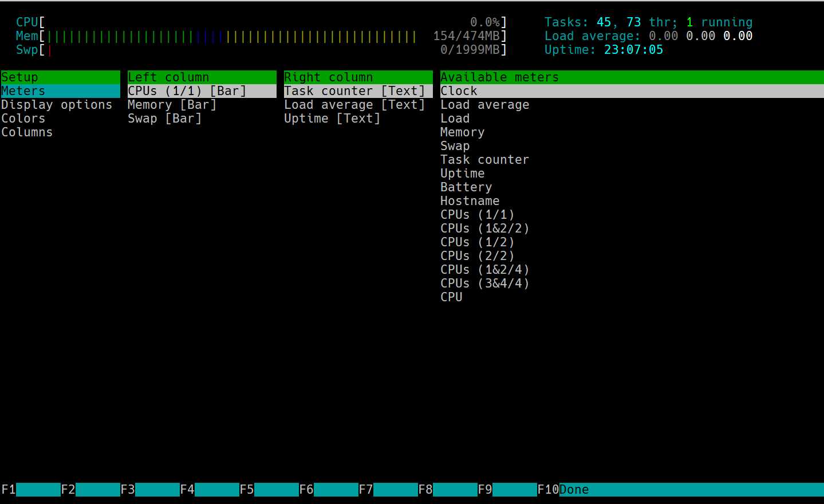Click the F3 function key label
The height and width of the screenshot is (504, 824).
(x=127, y=490)
